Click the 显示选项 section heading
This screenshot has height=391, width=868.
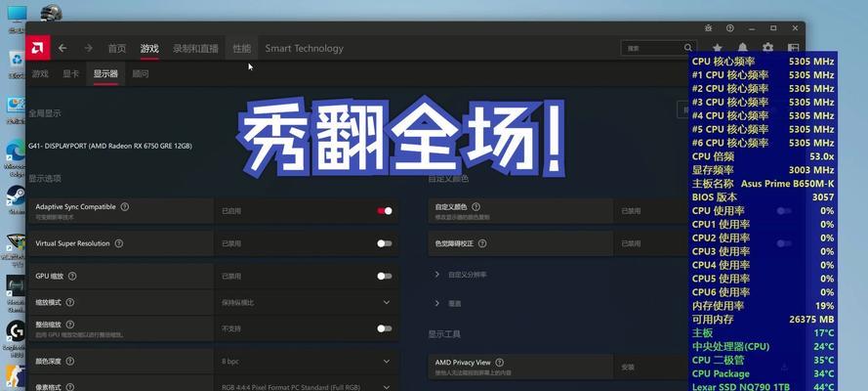(45, 179)
